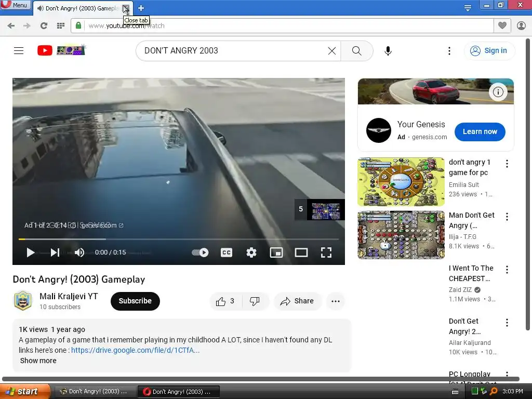The image size is (532, 399).
Task: Toggle the autoplay switch
Action: pos(200,252)
